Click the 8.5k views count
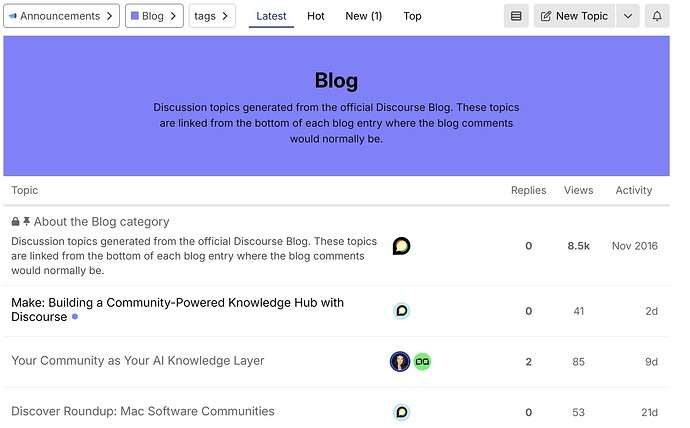The image size is (690, 428). 578,246
